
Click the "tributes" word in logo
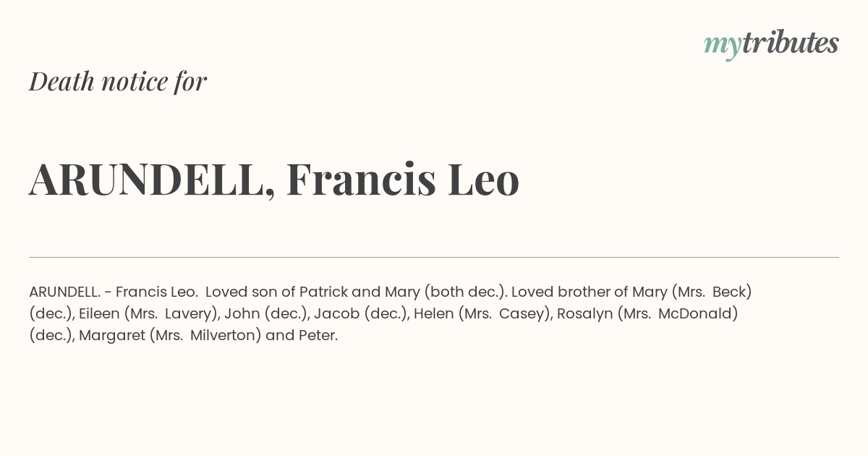(x=791, y=43)
